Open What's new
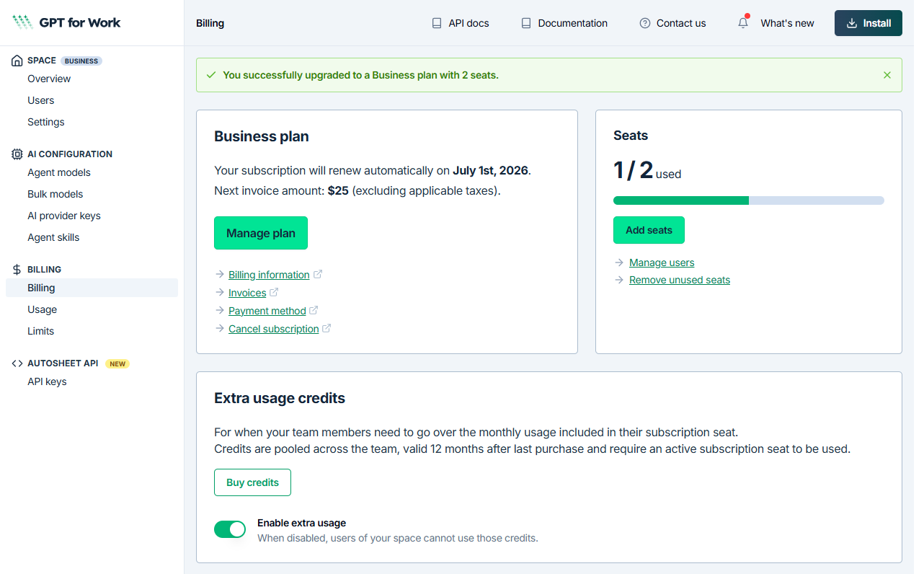The width and height of the screenshot is (924, 574). [787, 23]
